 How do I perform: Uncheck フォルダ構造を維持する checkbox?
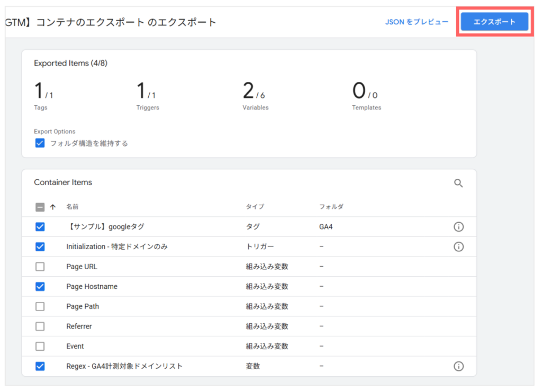click(40, 143)
